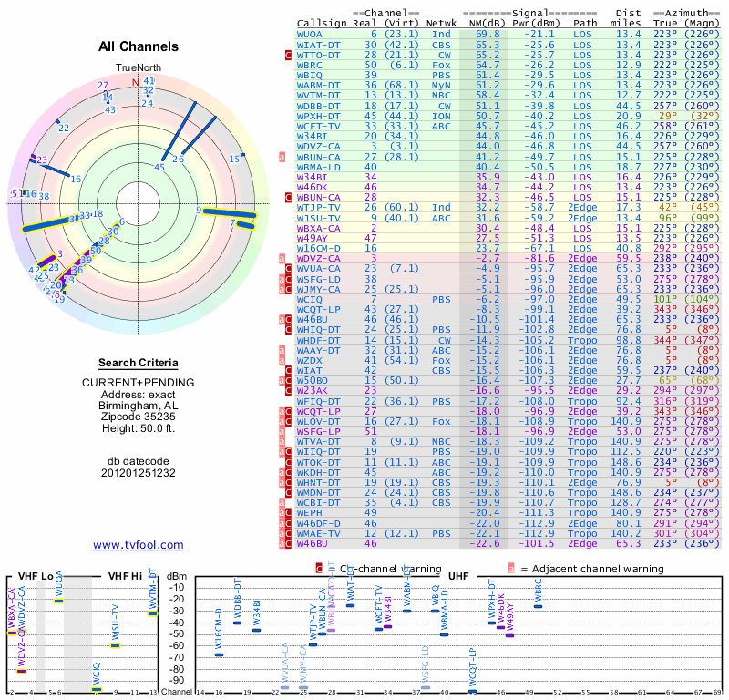The height and width of the screenshot is (700, 729).
Task: Click the adjacent-channel warning icon beside WSFG-LP
Action: click(282, 432)
